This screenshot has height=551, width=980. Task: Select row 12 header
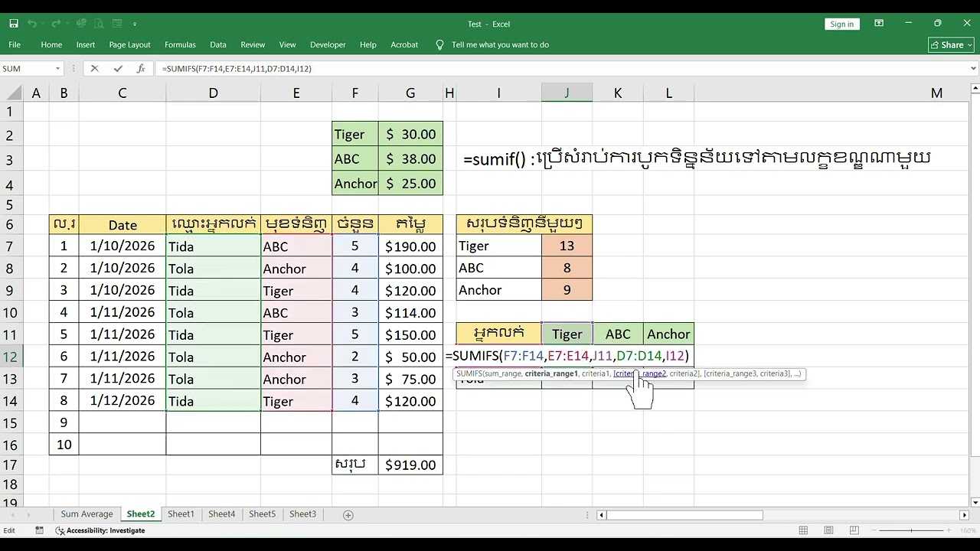pyautogui.click(x=11, y=357)
